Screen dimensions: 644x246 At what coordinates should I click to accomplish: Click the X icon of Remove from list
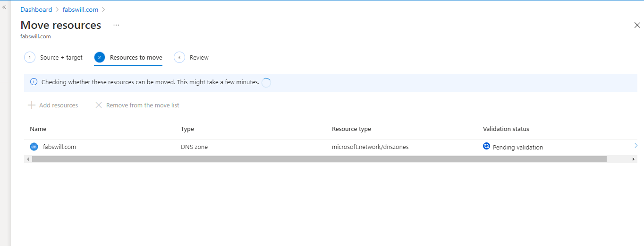coord(99,105)
